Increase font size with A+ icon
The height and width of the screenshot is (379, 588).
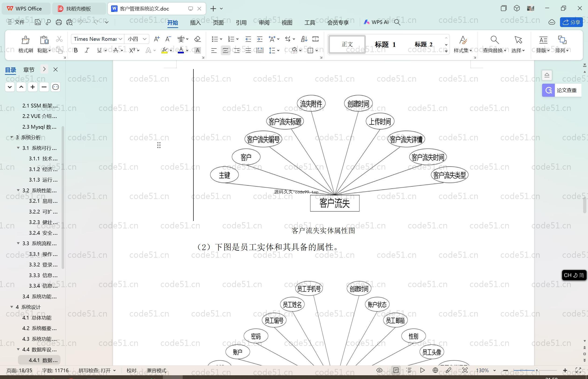[x=157, y=39]
